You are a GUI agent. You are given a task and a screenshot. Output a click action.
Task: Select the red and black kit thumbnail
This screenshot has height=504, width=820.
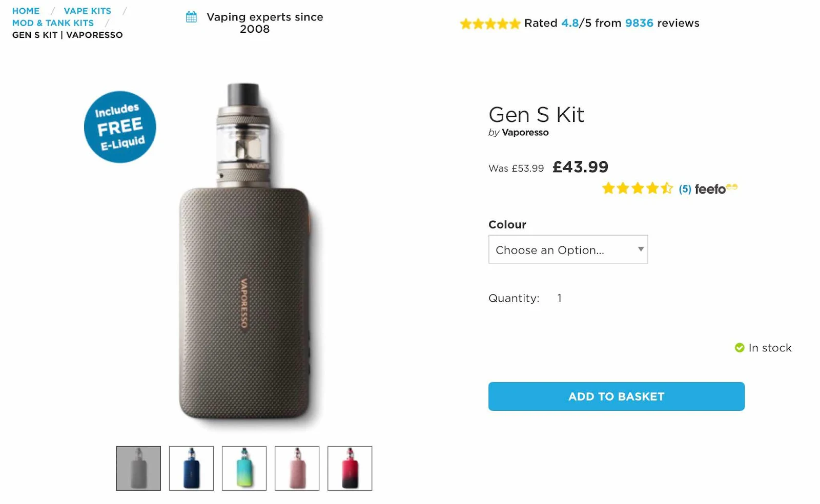point(350,468)
